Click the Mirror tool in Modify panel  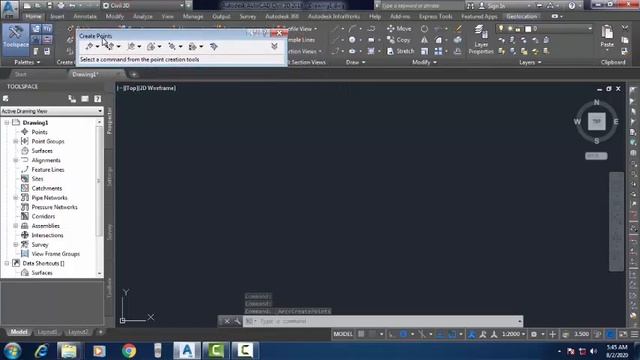click(424, 40)
